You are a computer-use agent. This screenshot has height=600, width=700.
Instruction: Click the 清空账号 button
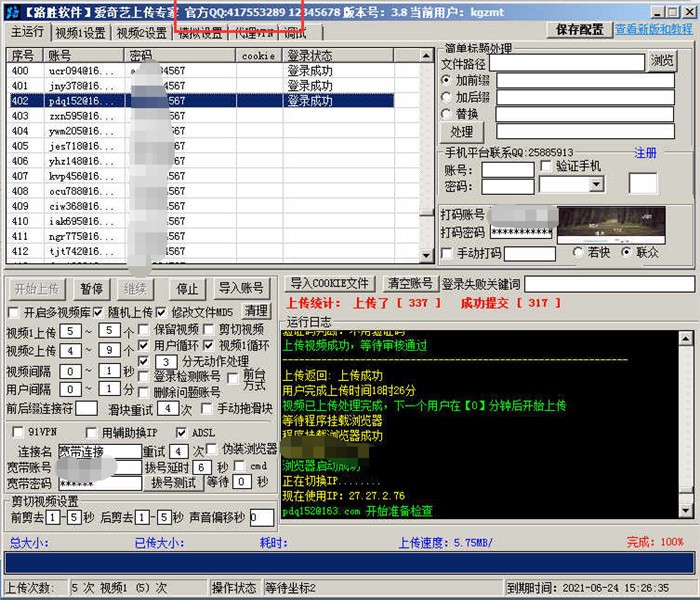(x=410, y=283)
